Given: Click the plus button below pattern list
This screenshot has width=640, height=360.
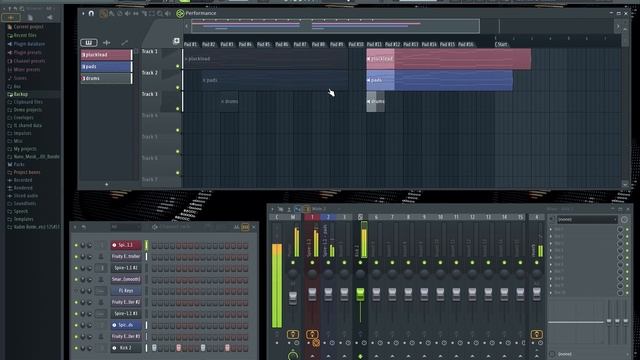Looking at the screenshot, I should (x=107, y=184).
